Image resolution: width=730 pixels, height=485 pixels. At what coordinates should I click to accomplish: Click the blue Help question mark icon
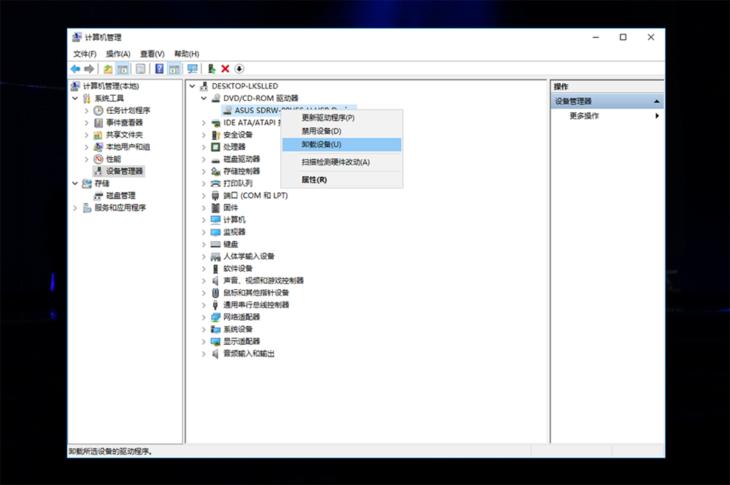click(x=159, y=69)
